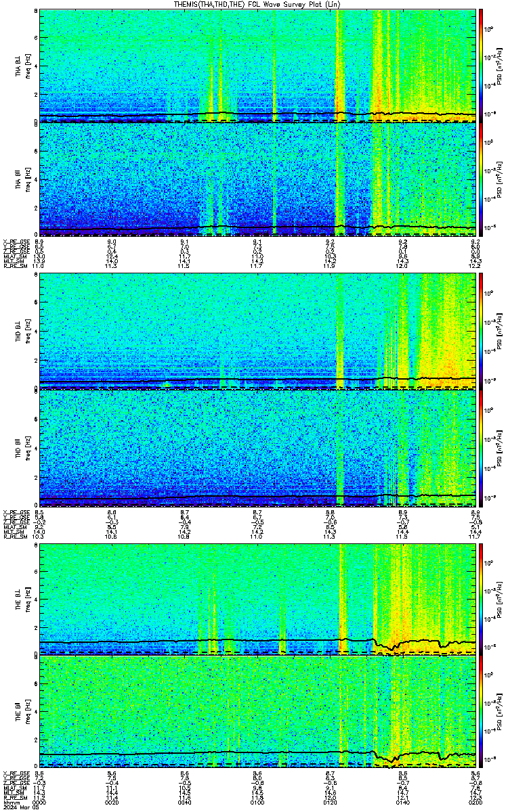Click the 'THE B⊥ freq [Hz]' axis label
Screen dimensions: 508x812
[22, 598]
